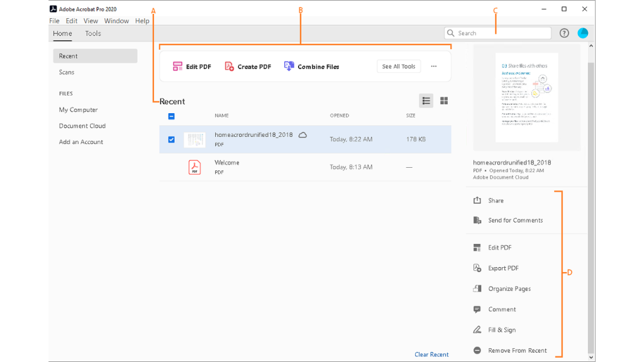Click the Organize Pages icon
Image resolution: width=644 pixels, height=362 pixels.
tap(477, 288)
